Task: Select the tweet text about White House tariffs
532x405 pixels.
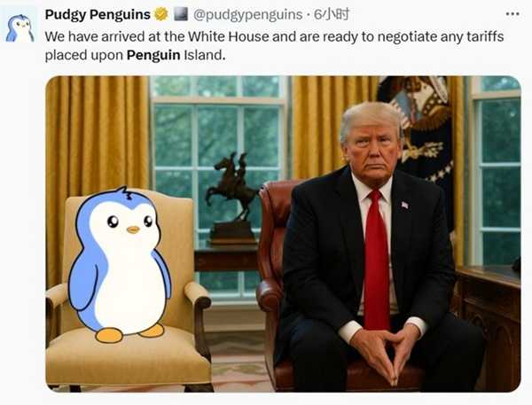Action: pos(274,46)
